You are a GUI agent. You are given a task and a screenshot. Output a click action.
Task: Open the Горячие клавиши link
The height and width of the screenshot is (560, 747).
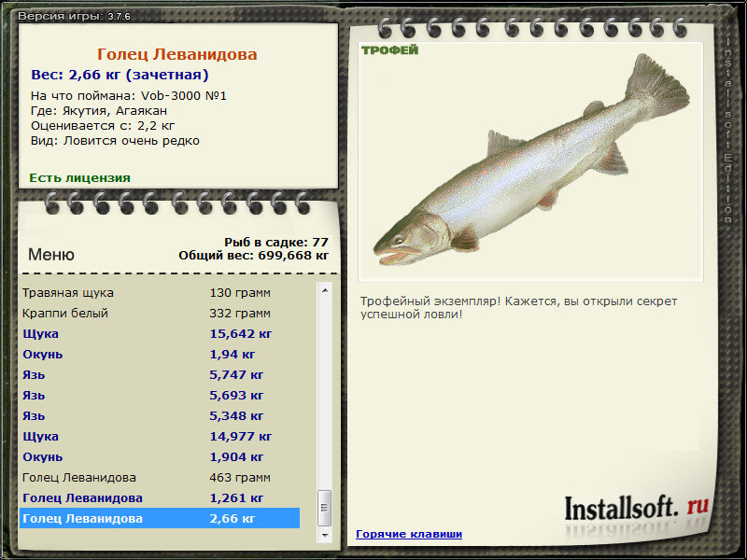(409, 534)
